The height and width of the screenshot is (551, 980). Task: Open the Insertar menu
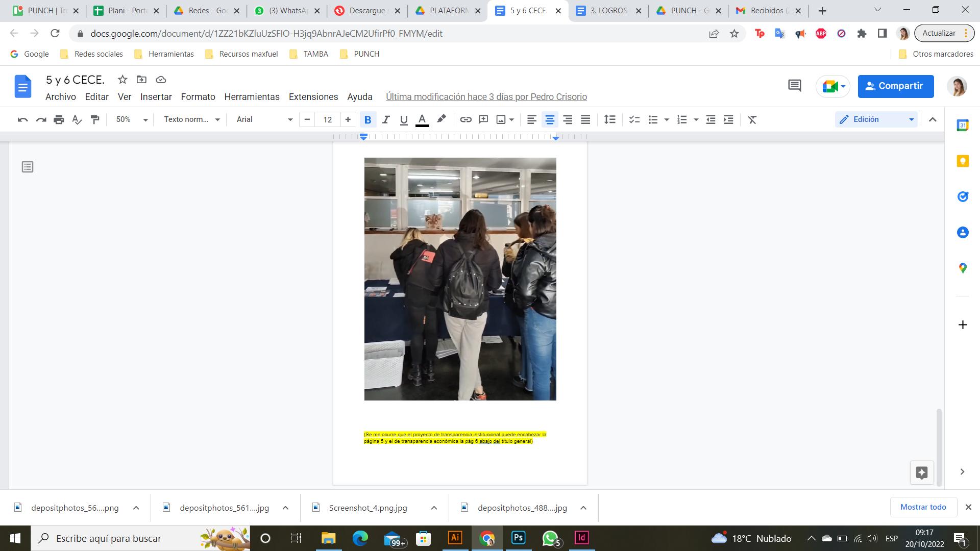156,97
